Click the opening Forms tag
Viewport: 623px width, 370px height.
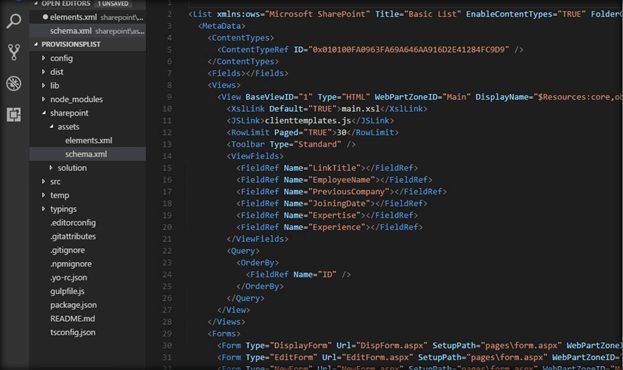224,333
